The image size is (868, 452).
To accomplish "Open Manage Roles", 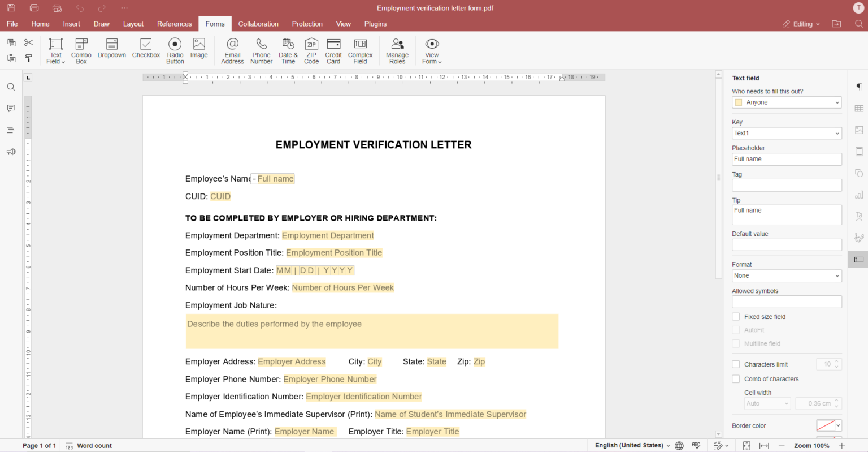I will click(x=397, y=50).
